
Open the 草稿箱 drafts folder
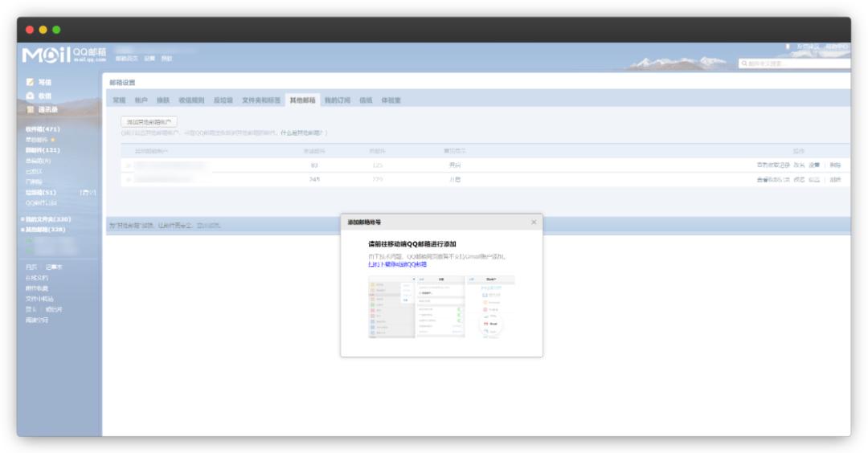(38, 161)
